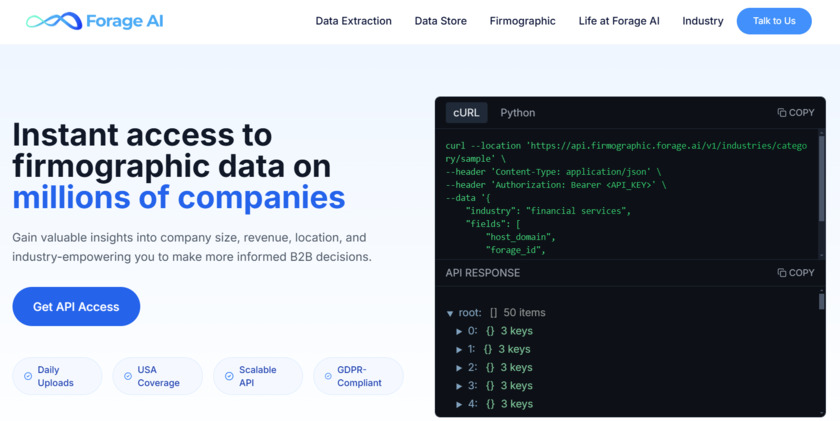Image resolution: width=840 pixels, height=421 pixels.
Task: Click the API response panel scrollbar thumb
Action: point(822,301)
